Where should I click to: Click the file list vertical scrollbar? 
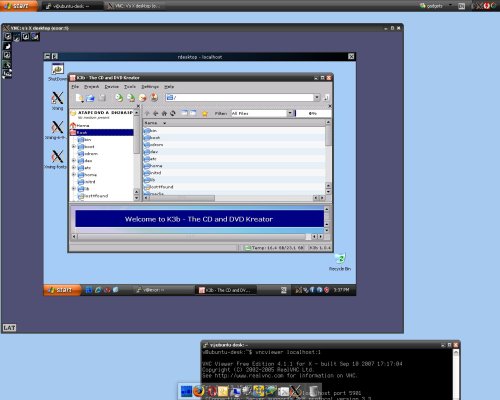328,157
